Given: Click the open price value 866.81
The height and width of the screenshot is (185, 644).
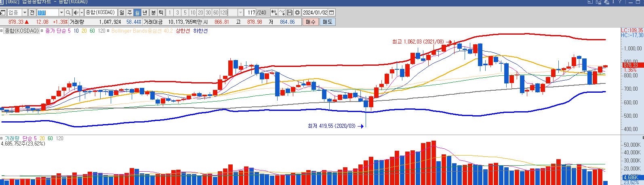Looking at the screenshot, I should (222, 22).
